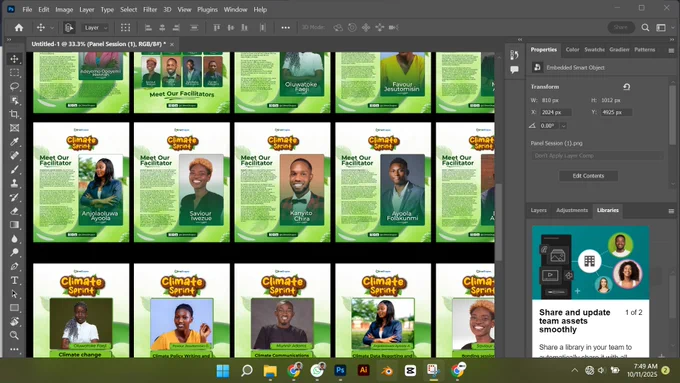Select the Zoom tool in toolbar

click(14, 335)
